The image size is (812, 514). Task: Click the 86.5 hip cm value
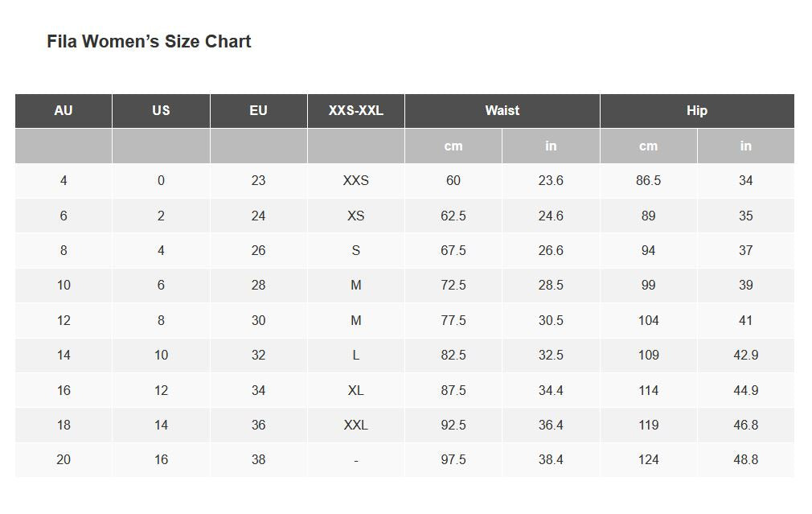click(648, 181)
